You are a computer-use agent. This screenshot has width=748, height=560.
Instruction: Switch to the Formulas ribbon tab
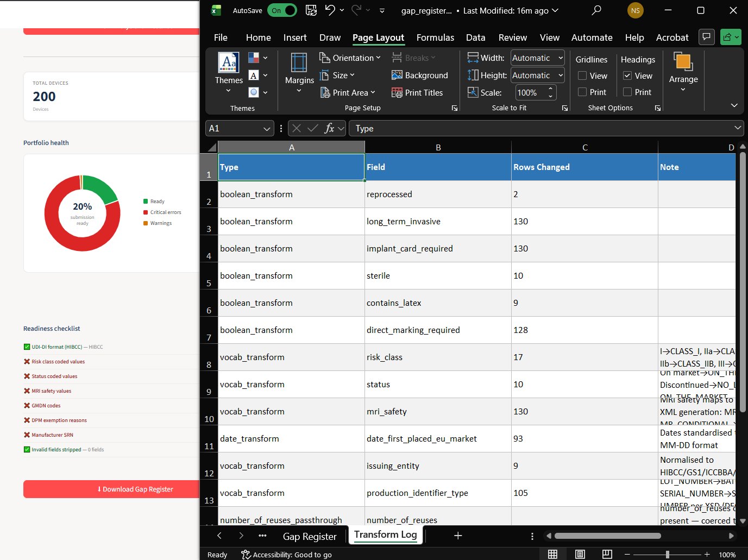[x=435, y=37]
